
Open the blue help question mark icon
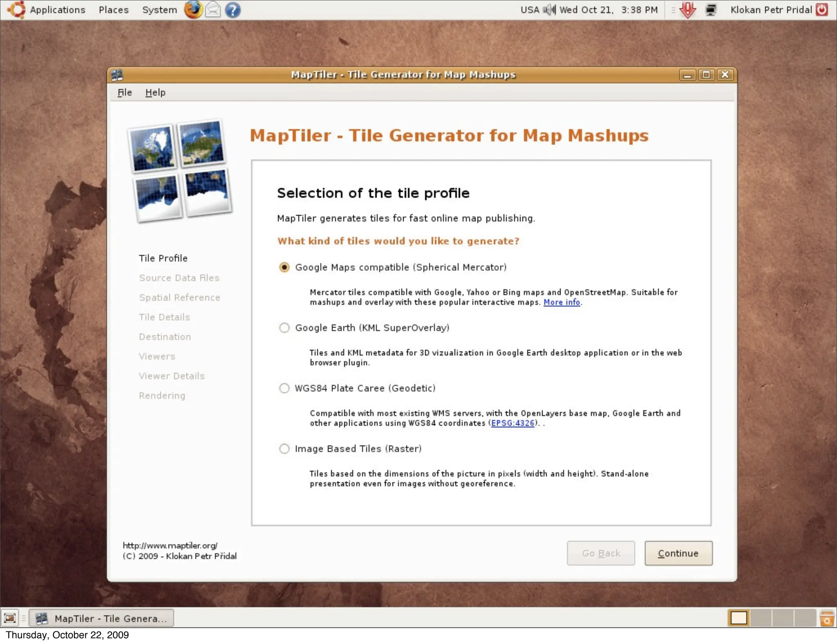[x=233, y=10]
